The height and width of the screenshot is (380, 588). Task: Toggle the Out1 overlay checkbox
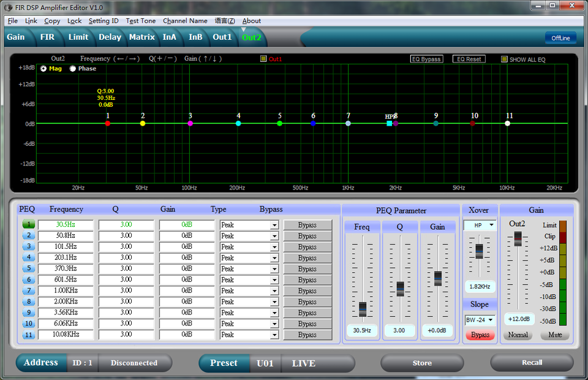263,59
